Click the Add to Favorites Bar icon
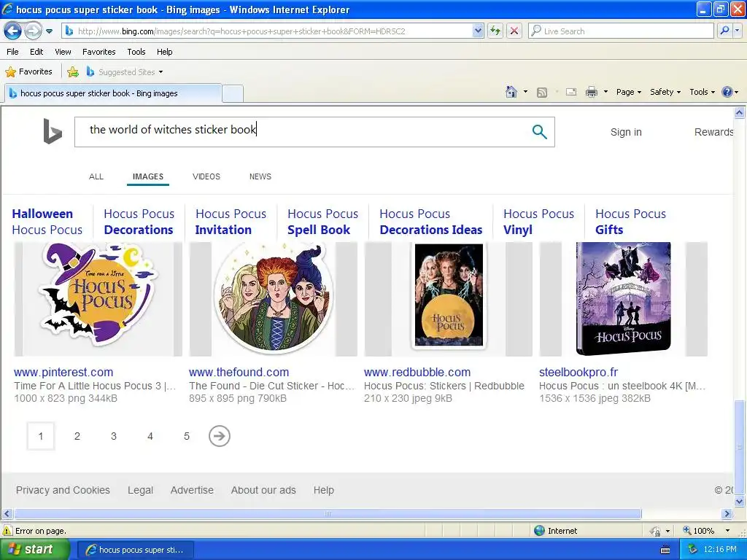Viewport: 747px width, 560px height. (73, 72)
